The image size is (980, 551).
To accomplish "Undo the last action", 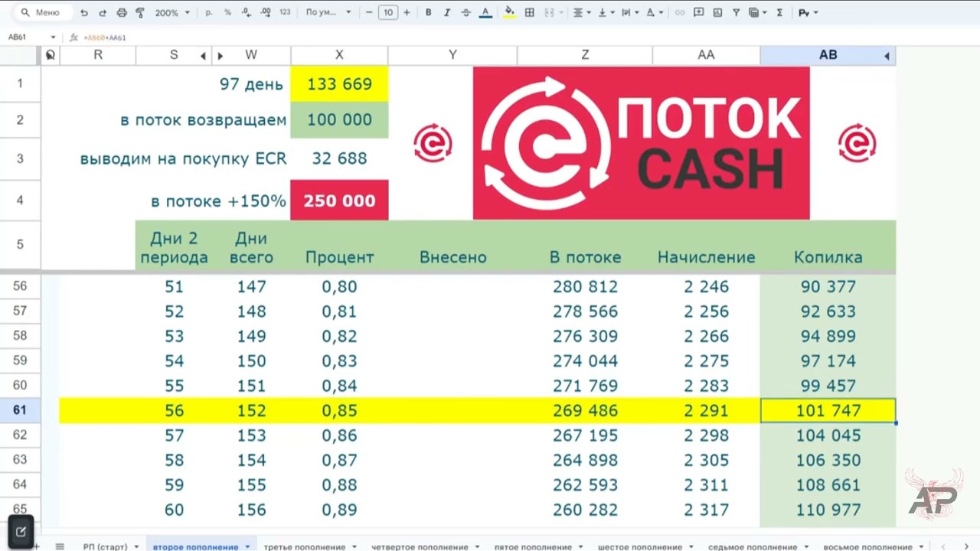I will pyautogui.click(x=84, y=13).
